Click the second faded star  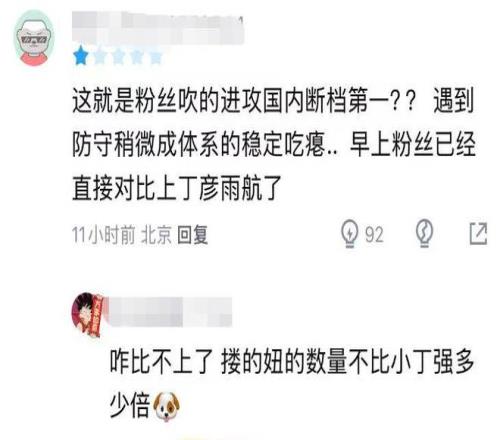(99, 57)
